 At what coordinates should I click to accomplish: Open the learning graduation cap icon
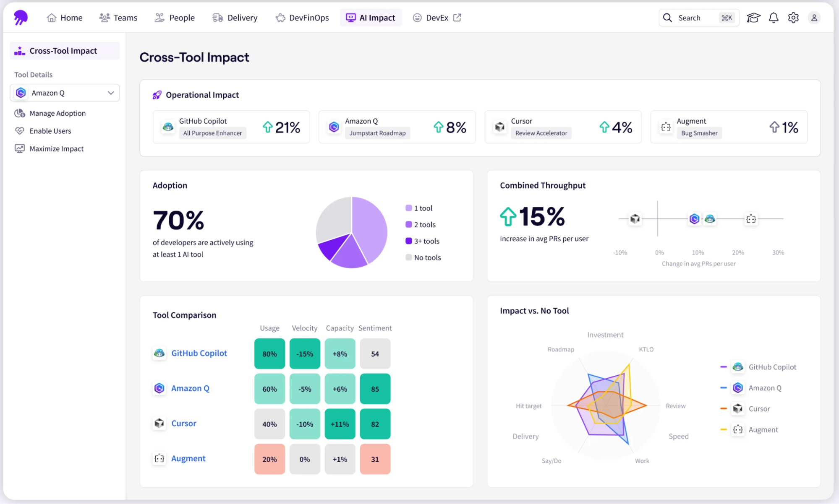coord(753,18)
